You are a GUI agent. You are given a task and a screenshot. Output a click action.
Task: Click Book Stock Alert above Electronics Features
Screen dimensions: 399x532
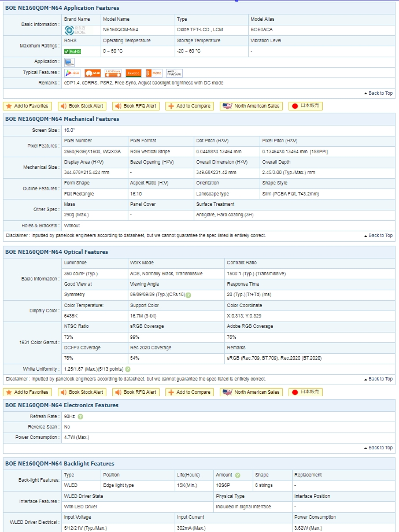point(82,392)
